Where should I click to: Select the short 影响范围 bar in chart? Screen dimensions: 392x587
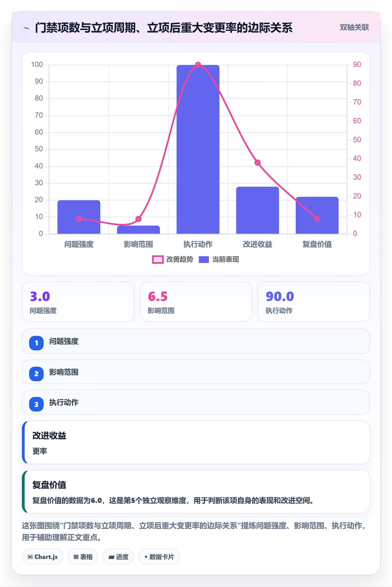138,230
